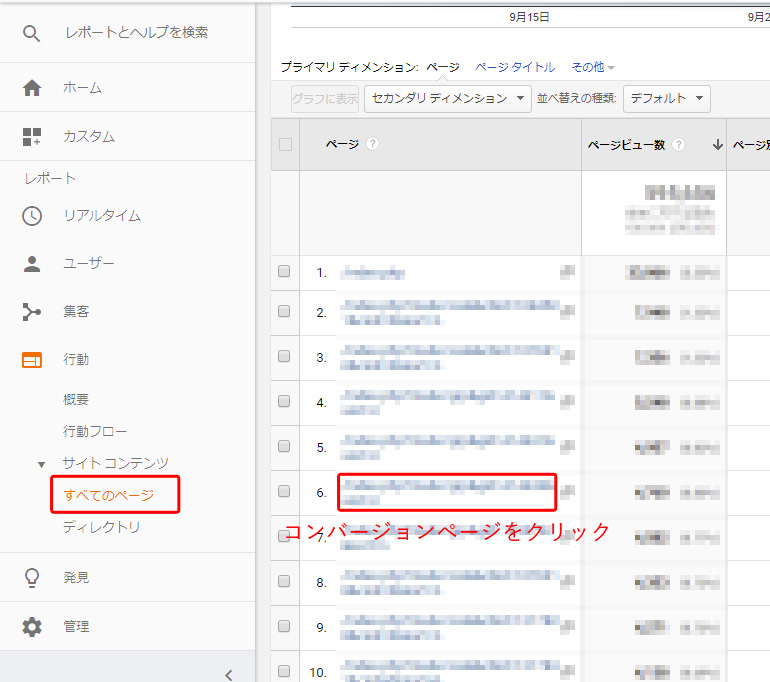Viewport: 770px width, 682px height.
Task: Open the セカンダリ ディメンション dropdown
Action: pyautogui.click(x=448, y=98)
